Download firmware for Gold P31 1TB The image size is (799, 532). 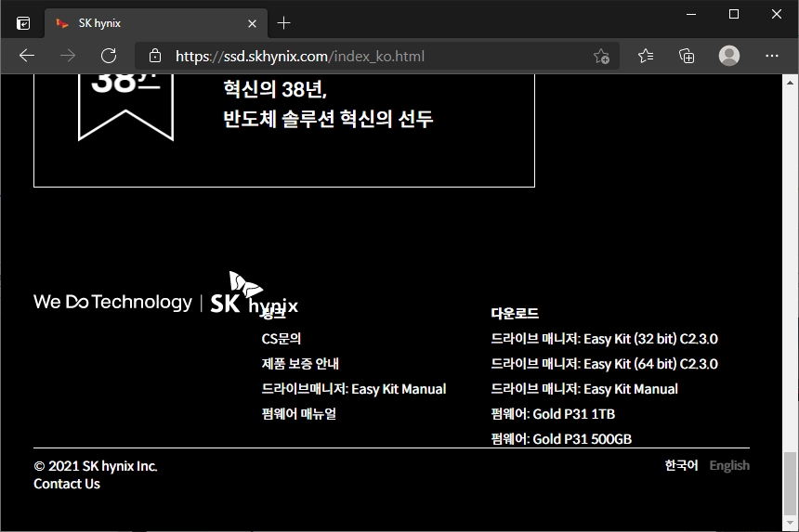click(x=553, y=414)
